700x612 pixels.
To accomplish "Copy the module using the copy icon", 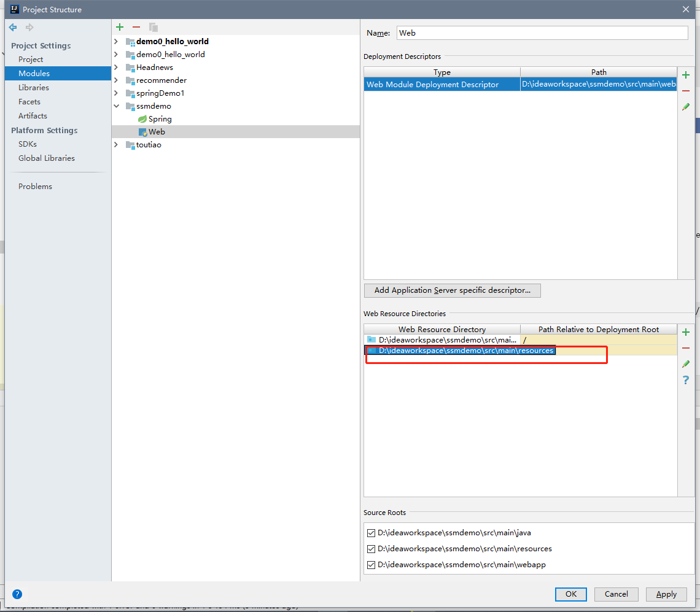I will pos(153,26).
